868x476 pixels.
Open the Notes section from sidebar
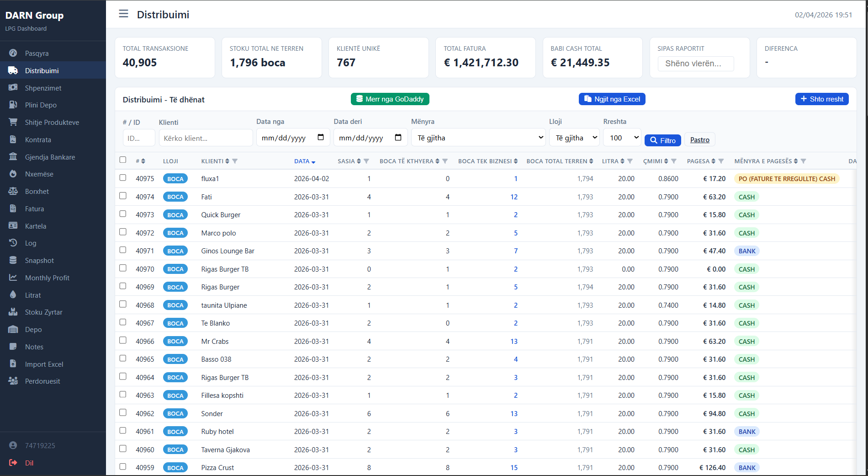point(33,347)
